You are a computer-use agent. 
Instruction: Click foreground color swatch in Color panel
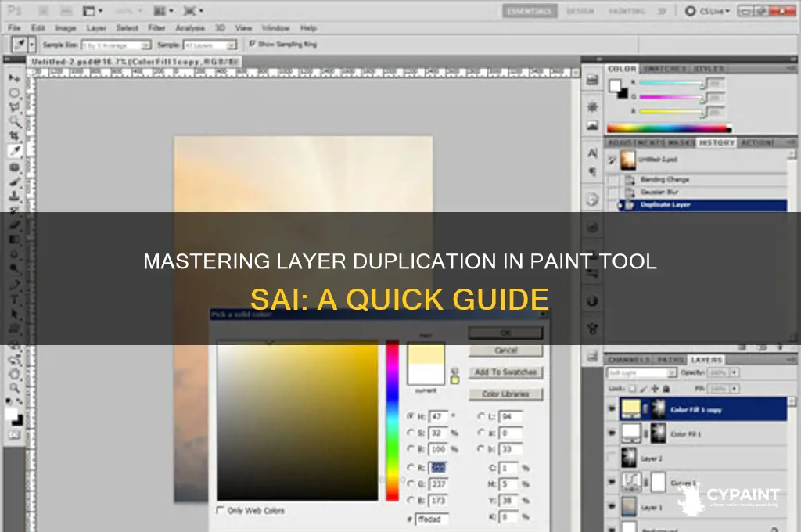pos(616,86)
